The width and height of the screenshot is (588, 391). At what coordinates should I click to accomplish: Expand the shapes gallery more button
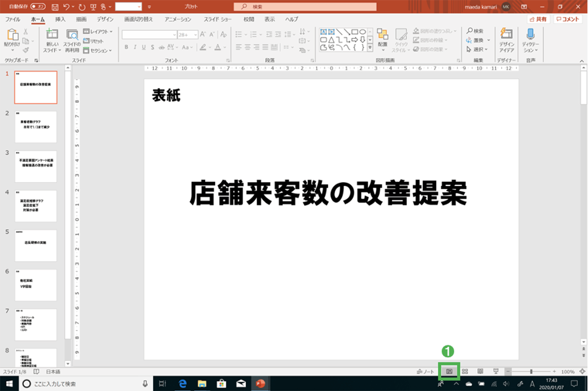370,47
